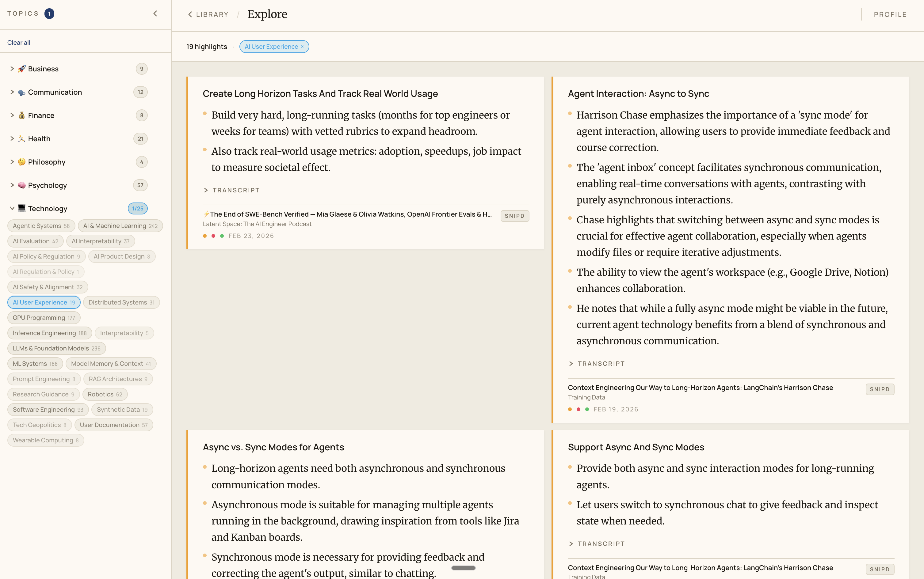924x579 pixels.
Task: Collapse the Technology category
Action: 12,208
